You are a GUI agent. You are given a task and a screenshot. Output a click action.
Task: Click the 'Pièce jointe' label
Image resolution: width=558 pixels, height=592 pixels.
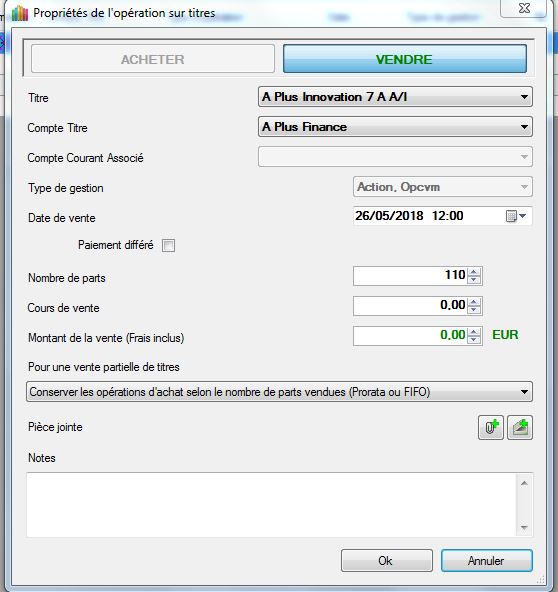pos(55,427)
